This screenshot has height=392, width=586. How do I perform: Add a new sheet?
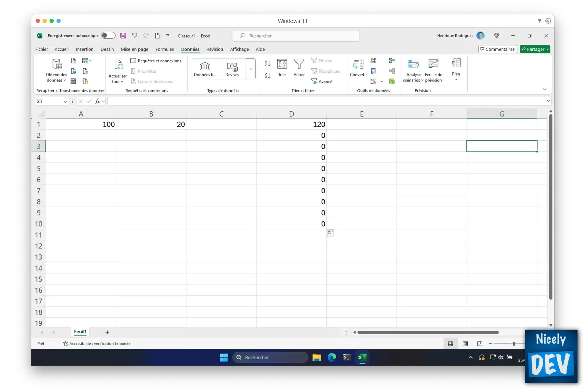[x=107, y=332]
